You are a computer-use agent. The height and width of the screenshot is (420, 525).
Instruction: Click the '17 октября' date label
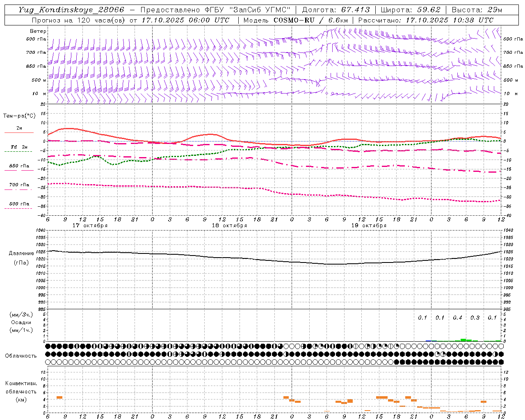(x=90, y=226)
